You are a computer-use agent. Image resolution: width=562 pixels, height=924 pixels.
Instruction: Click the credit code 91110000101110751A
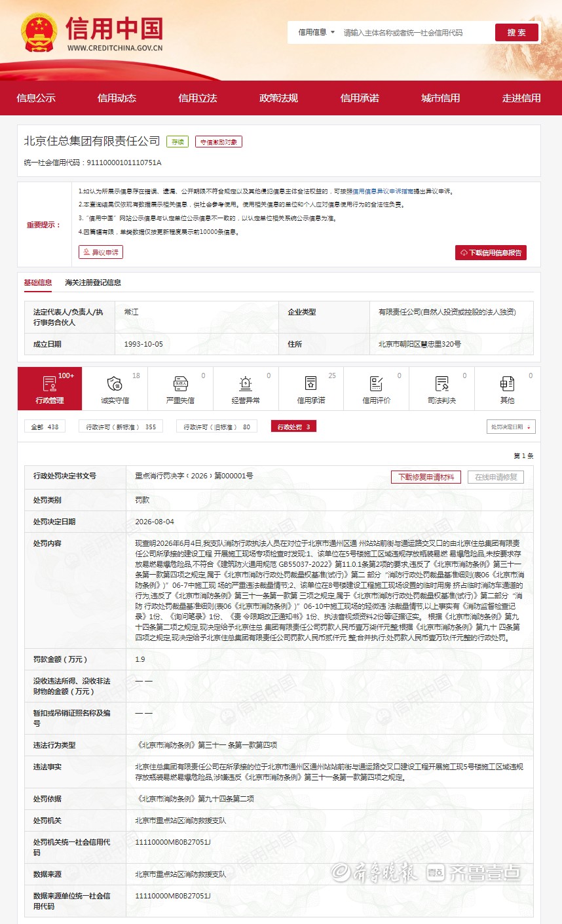pos(124,162)
